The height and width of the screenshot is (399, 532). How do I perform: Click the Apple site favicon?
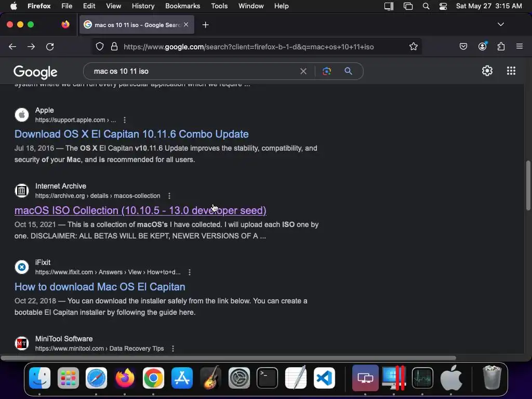click(22, 115)
